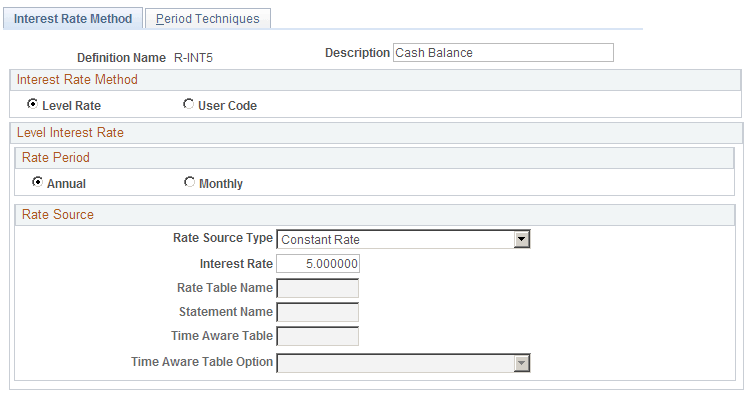Choose the Monthly rate period option

(189, 182)
